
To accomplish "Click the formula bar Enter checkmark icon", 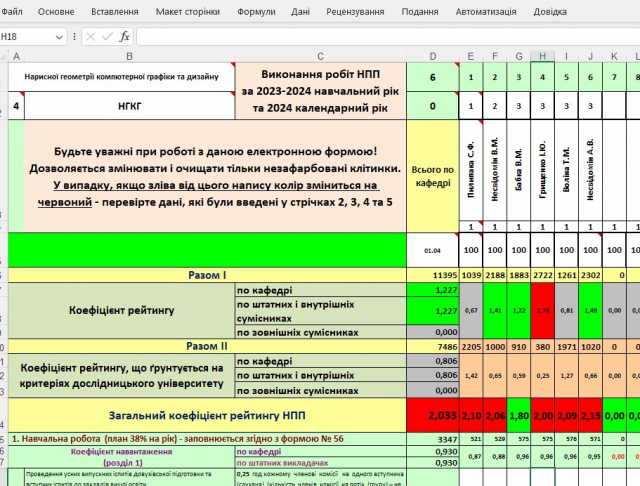I will (107, 37).
